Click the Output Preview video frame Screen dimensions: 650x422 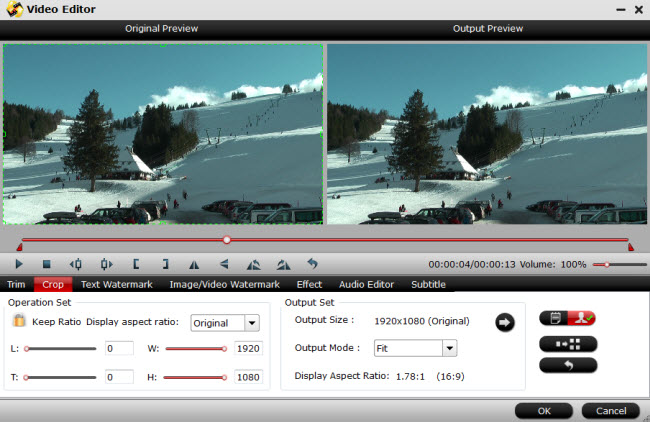pyautogui.click(x=487, y=134)
